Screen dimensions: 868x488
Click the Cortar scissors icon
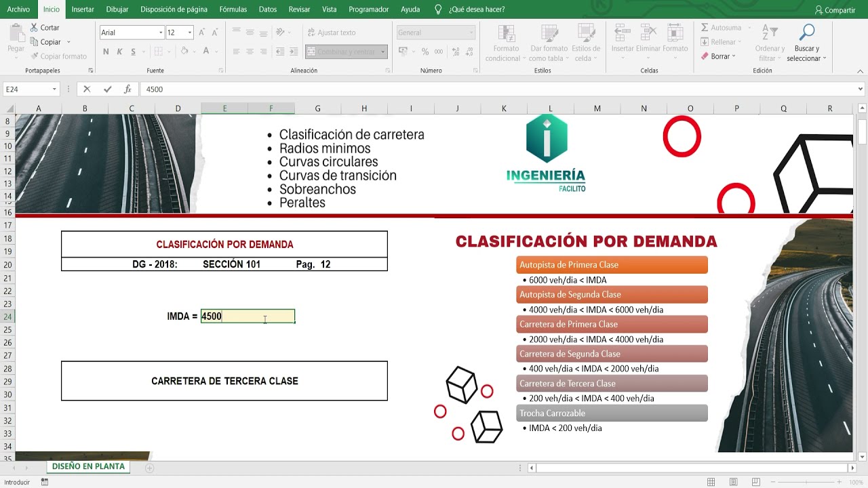coord(34,28)
